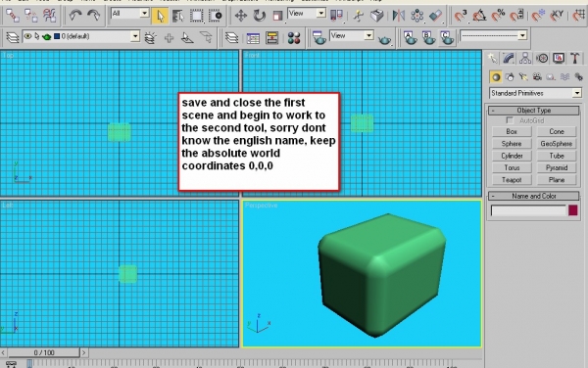Switch to the Motion panel tab
The height and width of the screenshot is (368, 588).
[x=542, y=58]
